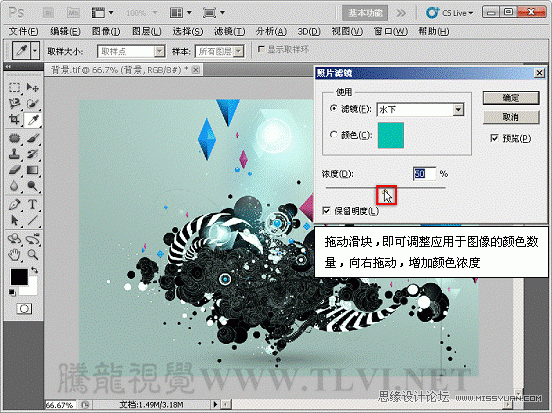Toggle the 预览(P) checkbox

point(494,138)
